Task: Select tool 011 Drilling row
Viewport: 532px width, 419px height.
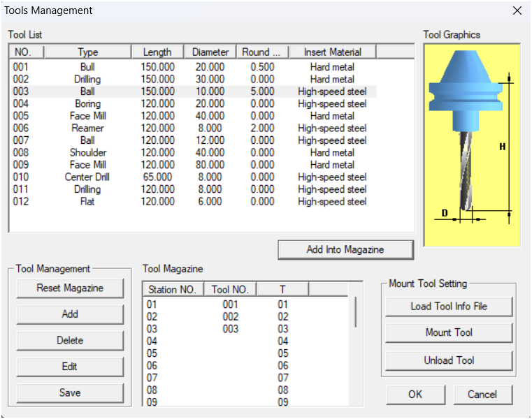Action: (194, 189)
